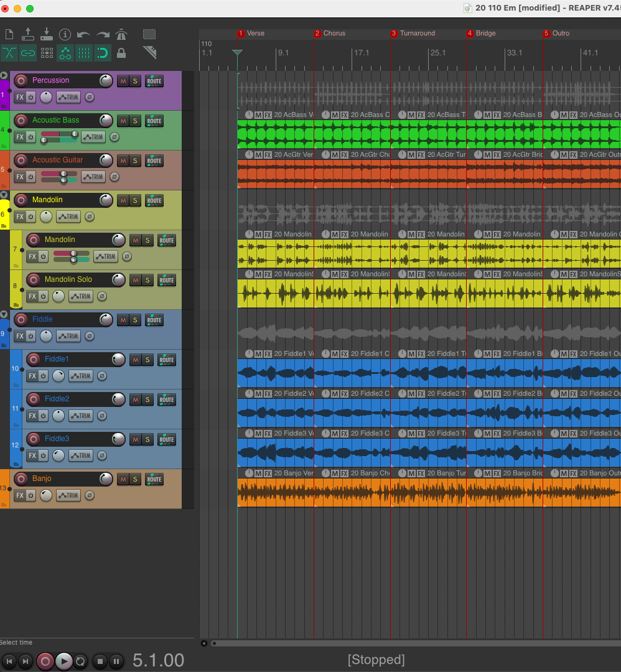Solo the Banjo track
The image size is (621, 672).
135,480
